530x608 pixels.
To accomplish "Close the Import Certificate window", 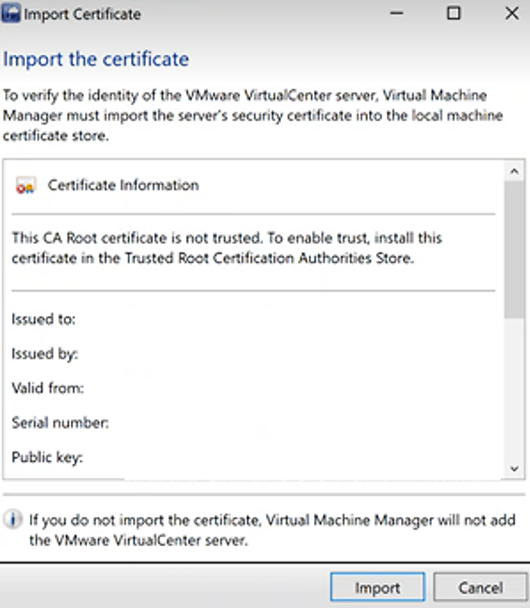I will 512,14.
